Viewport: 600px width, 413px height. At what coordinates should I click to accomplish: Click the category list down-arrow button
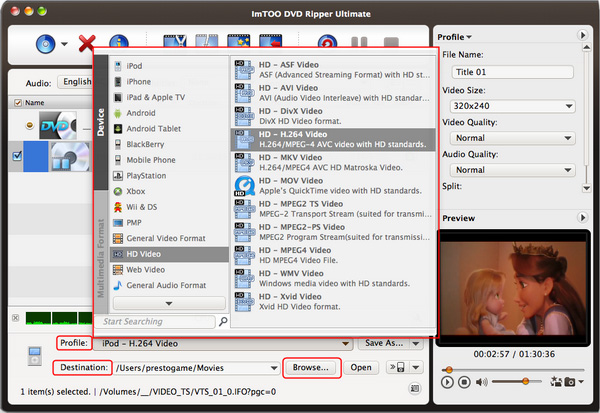[x=169, y=303]
